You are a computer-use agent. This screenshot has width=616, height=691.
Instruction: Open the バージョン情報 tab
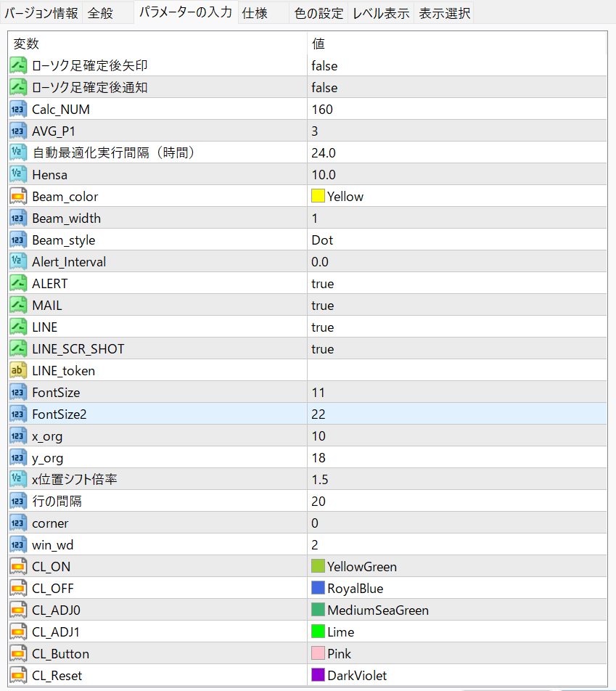point(41,13)
